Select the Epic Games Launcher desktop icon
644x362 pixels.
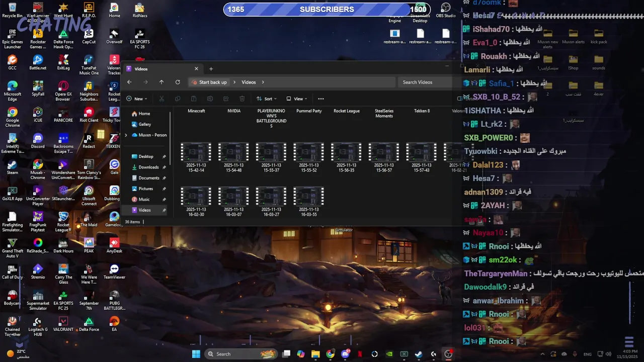click(13, 39)
